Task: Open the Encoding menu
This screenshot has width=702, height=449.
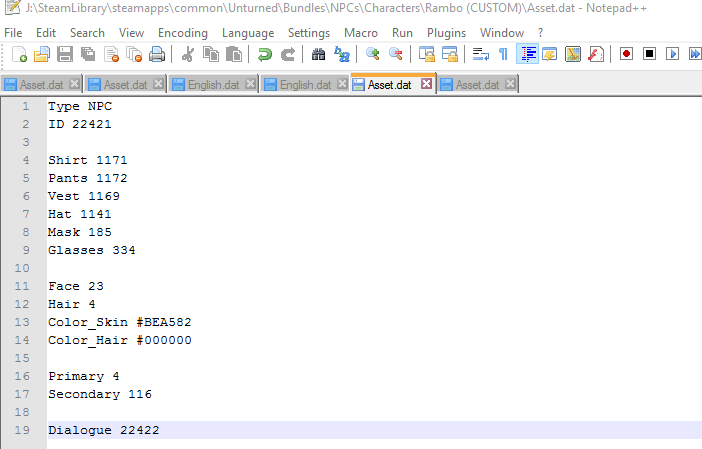Action: click(183, 33)
